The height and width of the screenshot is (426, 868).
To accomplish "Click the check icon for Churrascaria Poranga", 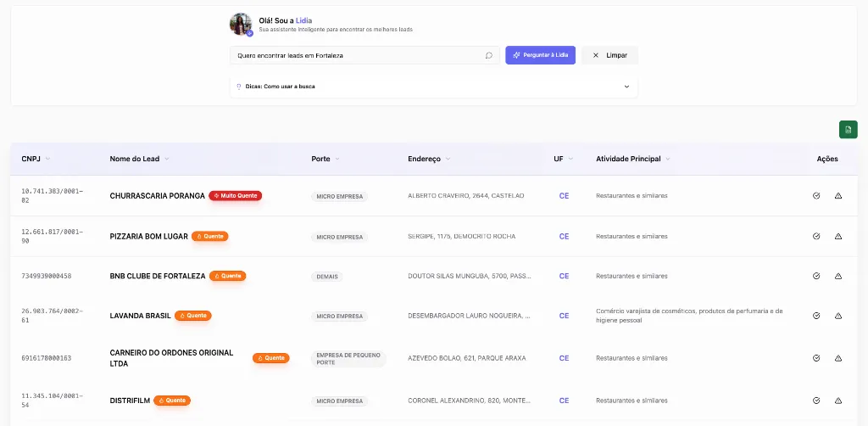I will [x=816, y=195].
